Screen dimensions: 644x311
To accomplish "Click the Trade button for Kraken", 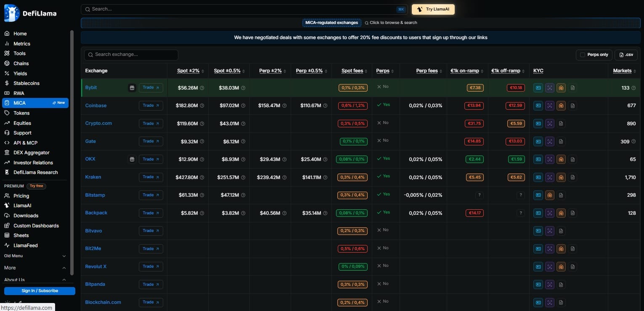I will click(151, 177).
